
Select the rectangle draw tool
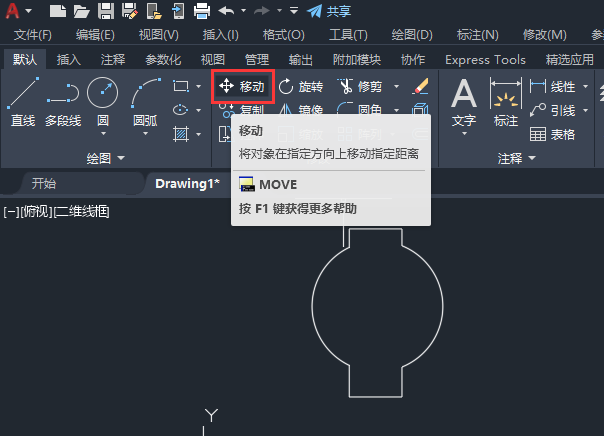click(181, 86)
